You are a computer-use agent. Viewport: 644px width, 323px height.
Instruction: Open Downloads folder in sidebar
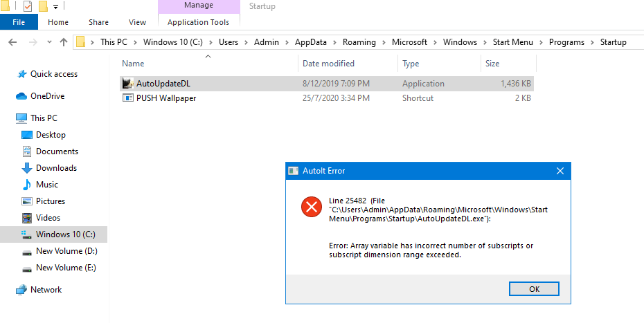pyautogui.click(x=56, y=168)
